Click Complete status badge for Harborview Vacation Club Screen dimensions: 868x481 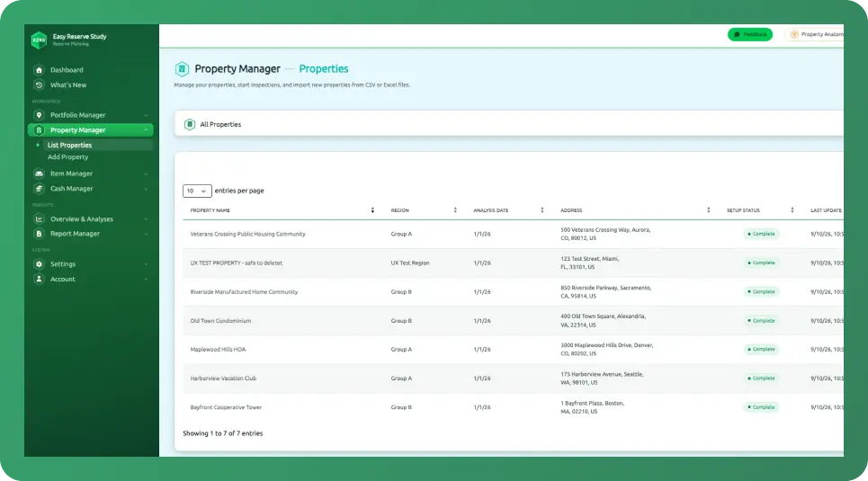point(761,378)
